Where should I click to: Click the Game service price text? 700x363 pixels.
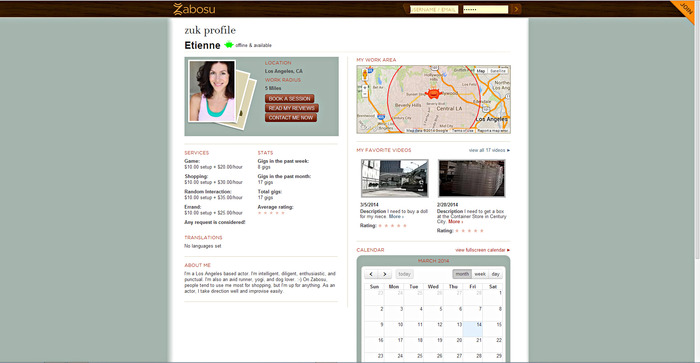tap(213, 167)
